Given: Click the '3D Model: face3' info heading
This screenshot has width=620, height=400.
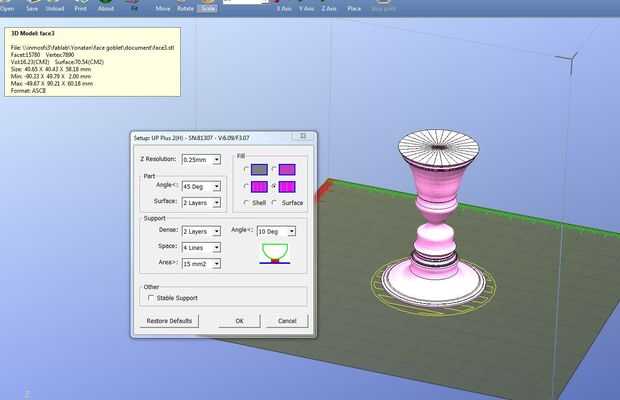Looking at the screenshot, I should click(x=32, y=34).
